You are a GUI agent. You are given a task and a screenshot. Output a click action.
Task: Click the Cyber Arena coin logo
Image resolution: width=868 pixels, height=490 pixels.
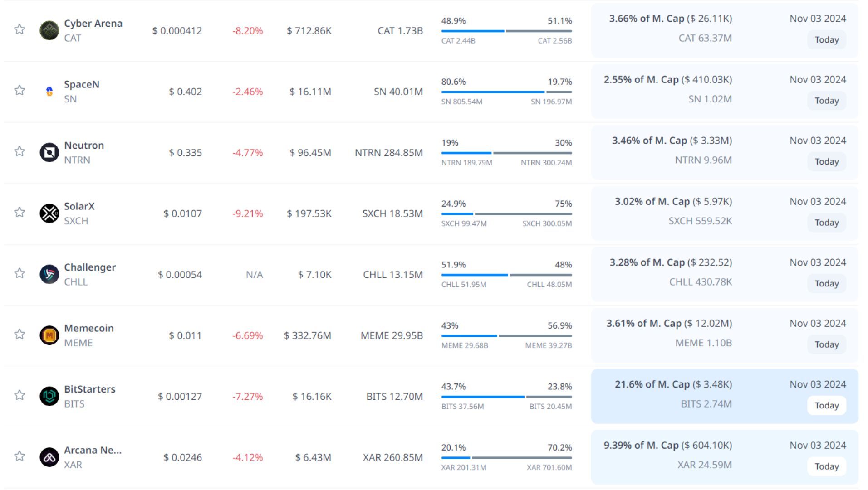[49, 30]
